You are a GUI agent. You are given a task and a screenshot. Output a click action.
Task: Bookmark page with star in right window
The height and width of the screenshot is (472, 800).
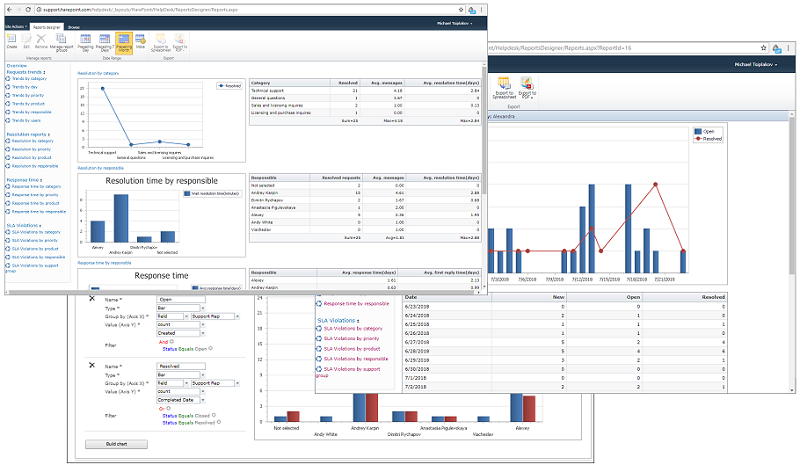(x=763, y=48)
